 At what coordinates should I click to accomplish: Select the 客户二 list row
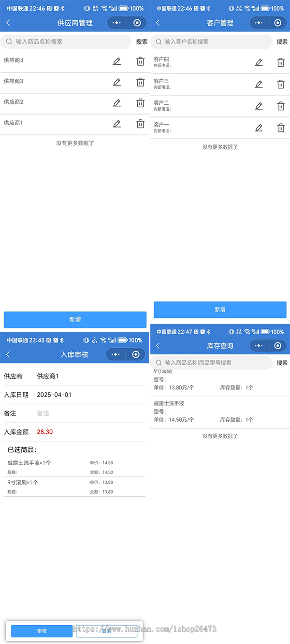(x=220, y=106)
